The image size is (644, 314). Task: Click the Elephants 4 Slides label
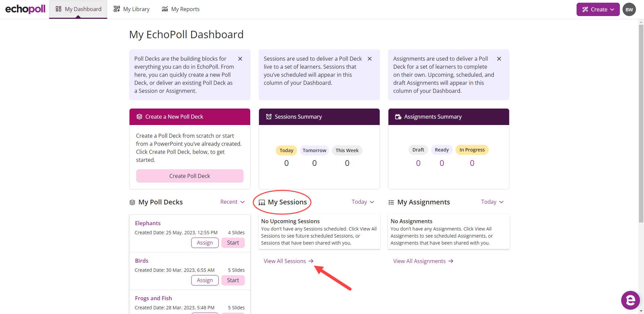pos(236,233)
